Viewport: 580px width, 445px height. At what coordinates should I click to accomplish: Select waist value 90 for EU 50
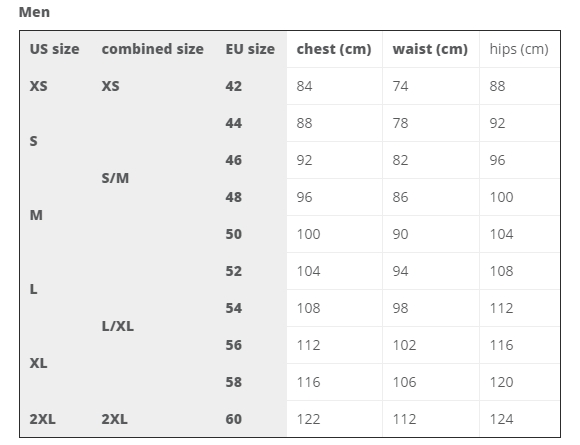pos(431,234)
